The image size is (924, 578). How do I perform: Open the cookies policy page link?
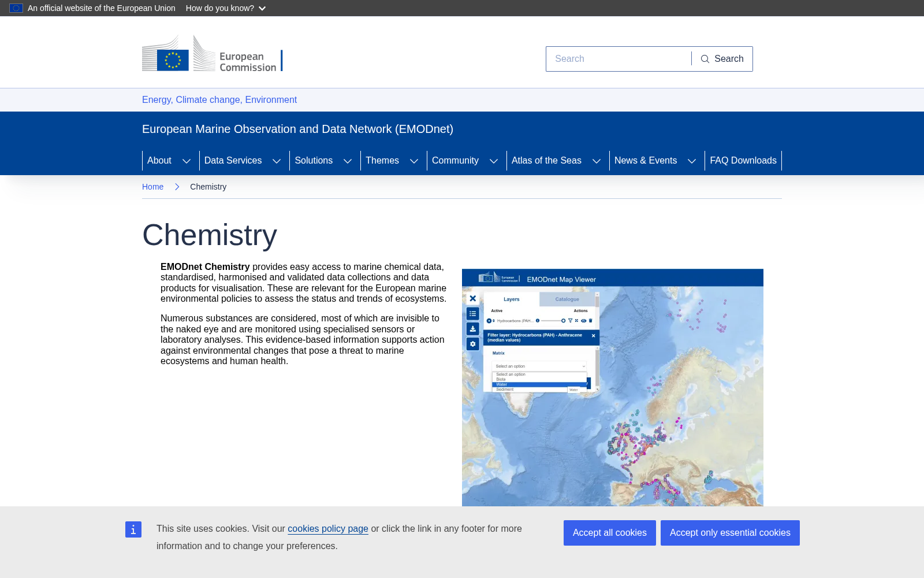click(328, 529)
